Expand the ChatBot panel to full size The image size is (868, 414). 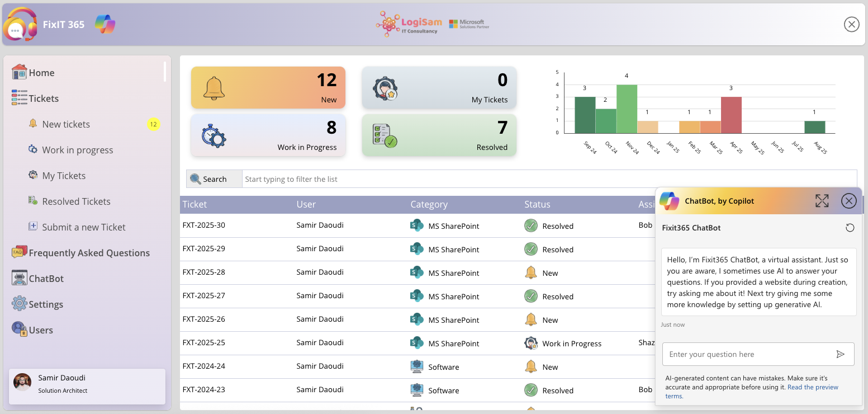pos(822,201)
